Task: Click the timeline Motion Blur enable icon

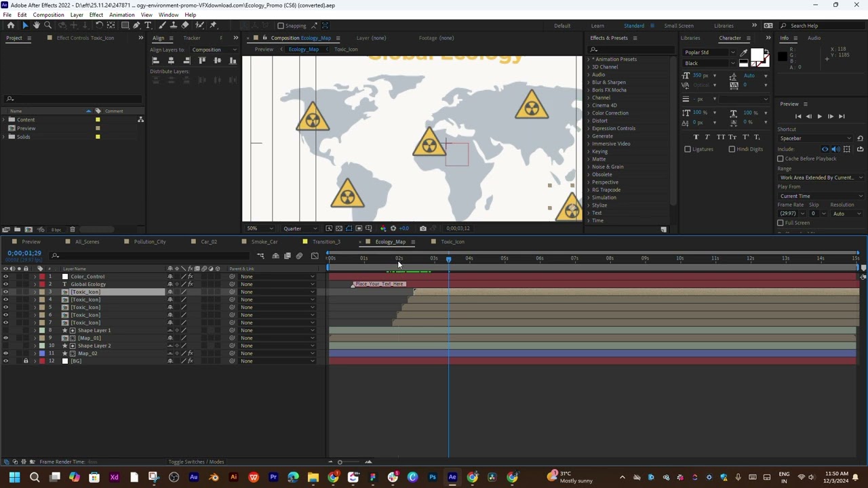Action: tap(299, 256)
